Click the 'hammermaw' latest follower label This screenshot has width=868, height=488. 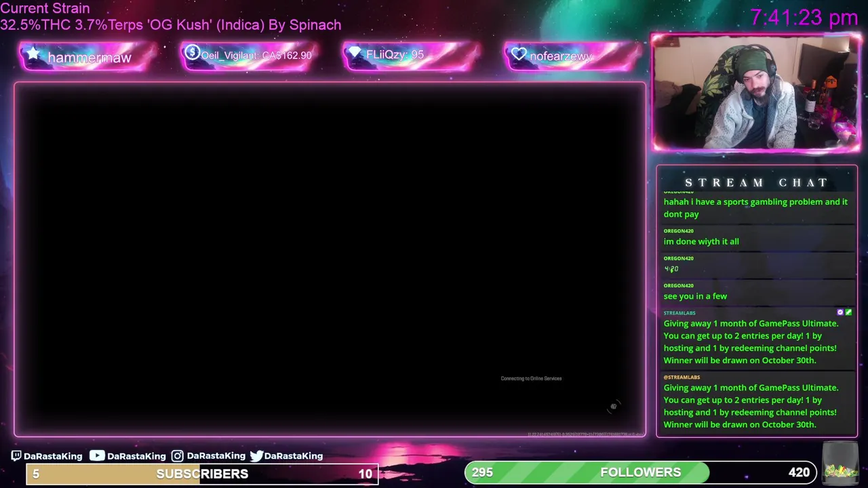point(90,58)
